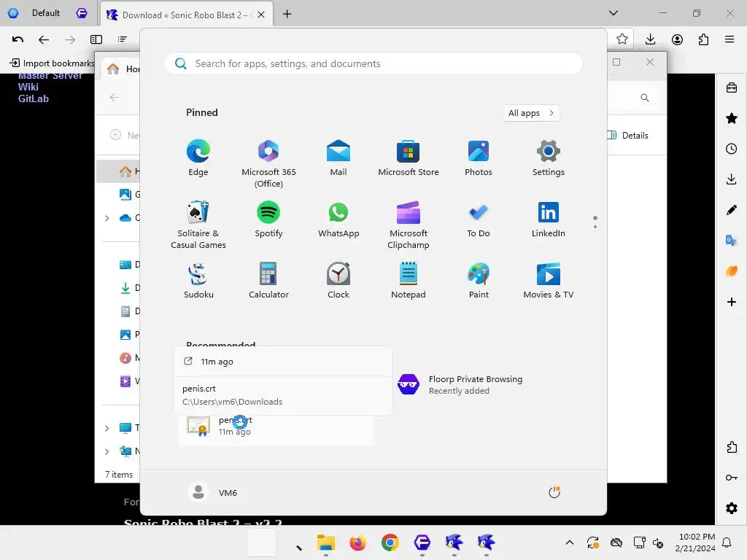Image resolution: width=747 pixels, height=560 pixels.
Task: Launch Movies & TV
Action: [549, 281]
